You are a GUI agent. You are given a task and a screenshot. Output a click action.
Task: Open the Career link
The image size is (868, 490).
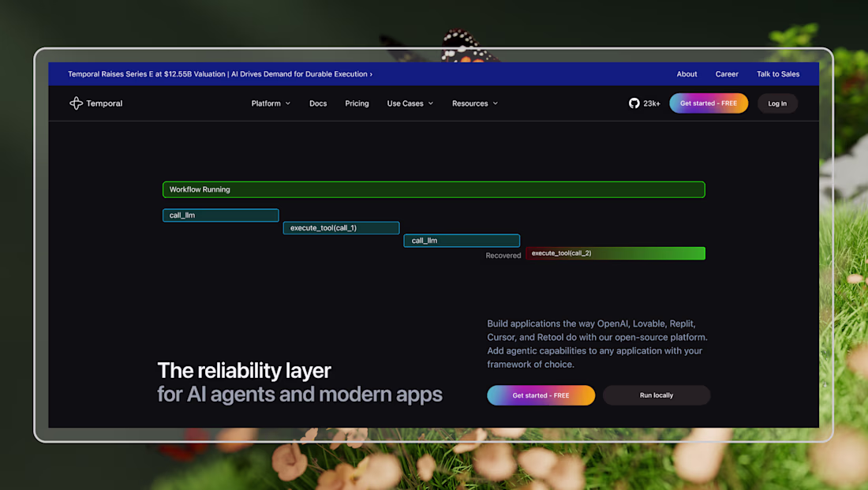[726, 74]
